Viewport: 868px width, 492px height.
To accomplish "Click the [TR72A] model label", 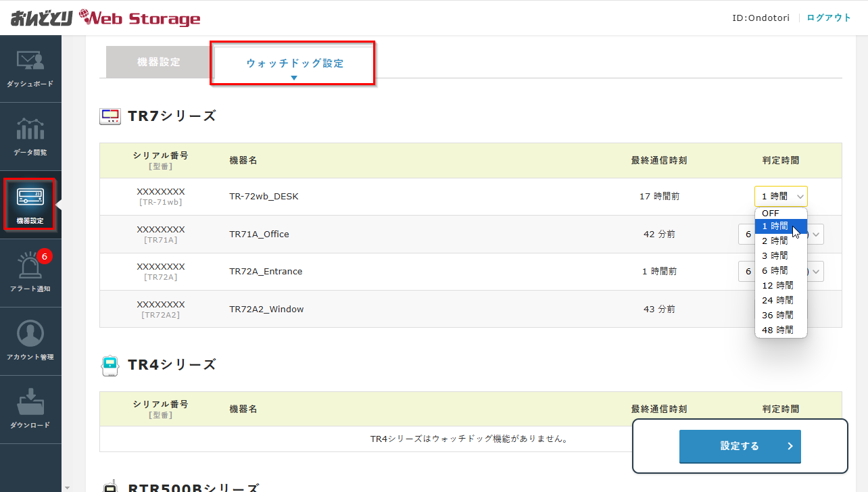I will pos(160,277).
